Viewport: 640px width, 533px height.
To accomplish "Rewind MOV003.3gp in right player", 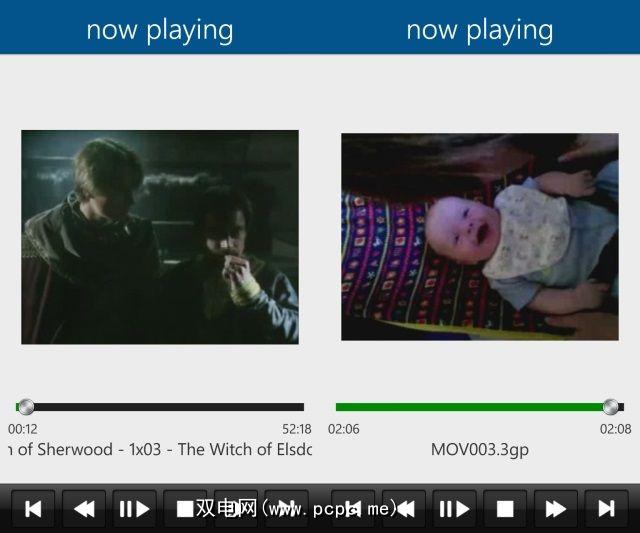I will (x=404, y=509).
